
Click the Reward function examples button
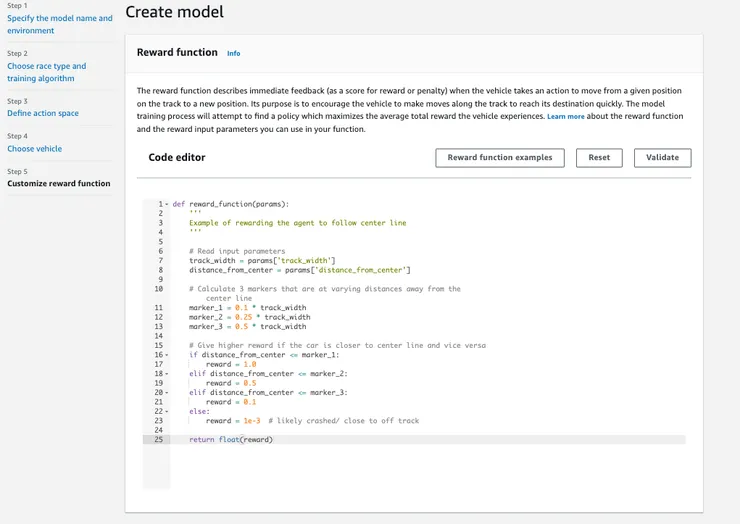pos(500,158)
